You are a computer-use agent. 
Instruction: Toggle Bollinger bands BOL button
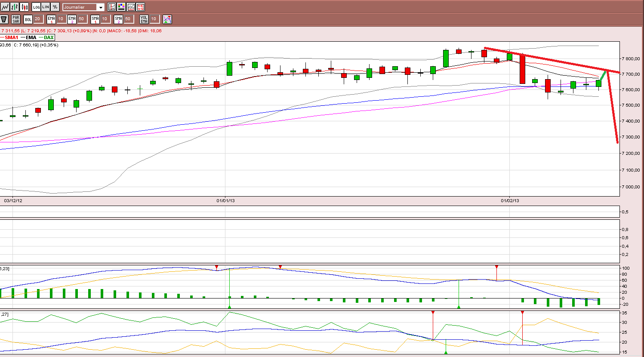pyautogui.click(x=28, y=19)
